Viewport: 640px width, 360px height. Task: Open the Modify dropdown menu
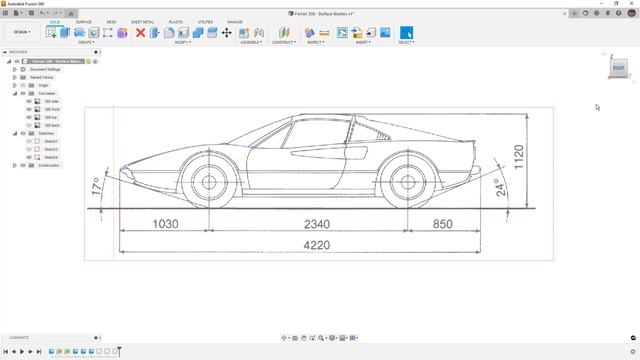tap(182, 42)
